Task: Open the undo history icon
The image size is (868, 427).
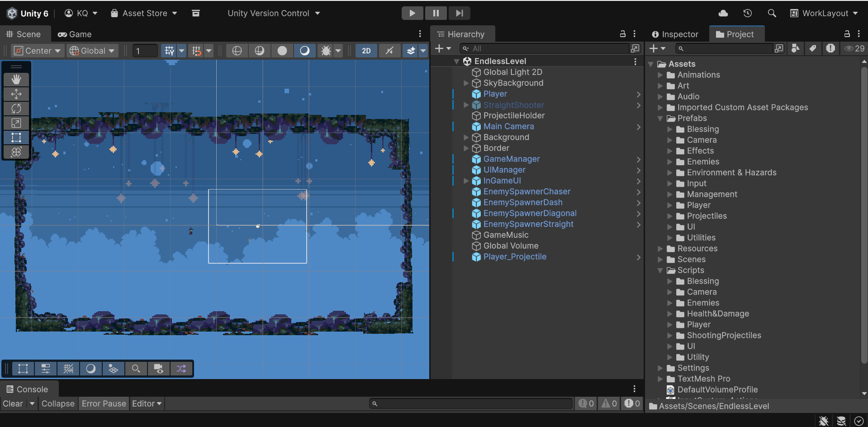Action: [x=747, y=13]
